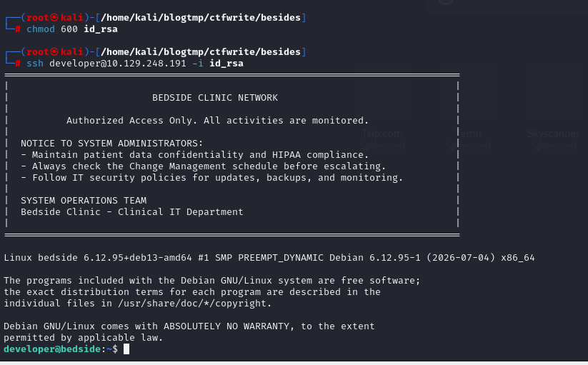
Task: Click the developer@bedside green prompt text
Action: tap(52, 349)
